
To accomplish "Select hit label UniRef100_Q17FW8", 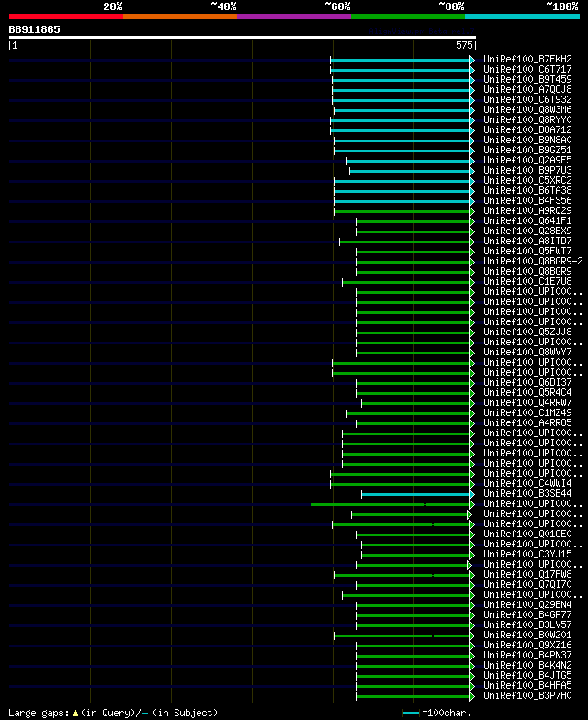I will [x=527, y=575].
